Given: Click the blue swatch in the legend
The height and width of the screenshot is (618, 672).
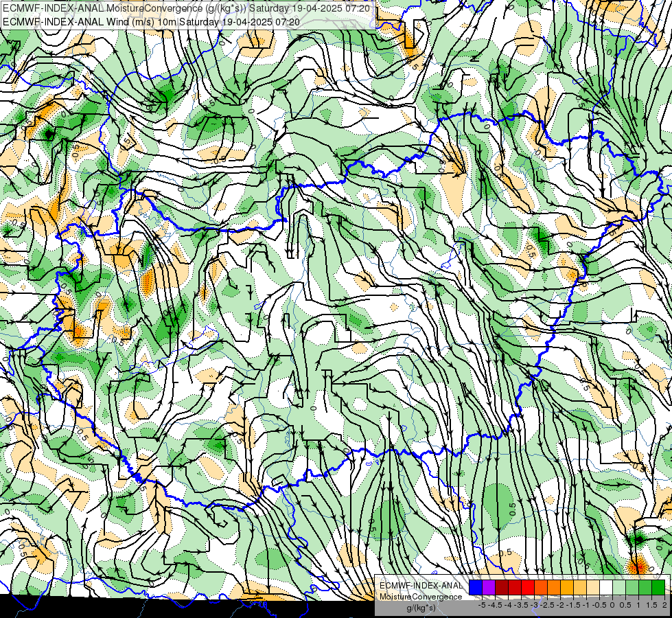Looking at the screenshot, I should [476, 587].
